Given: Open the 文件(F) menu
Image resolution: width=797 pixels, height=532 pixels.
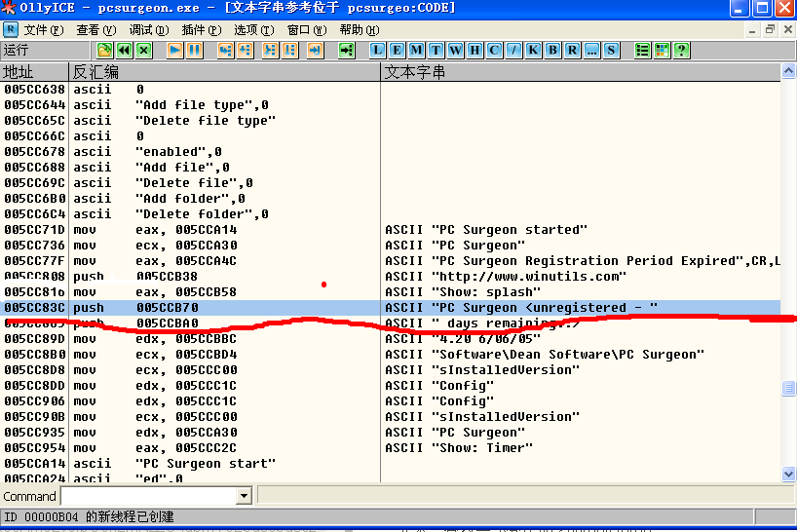Looking at the screenshot, I should (44, 30).
